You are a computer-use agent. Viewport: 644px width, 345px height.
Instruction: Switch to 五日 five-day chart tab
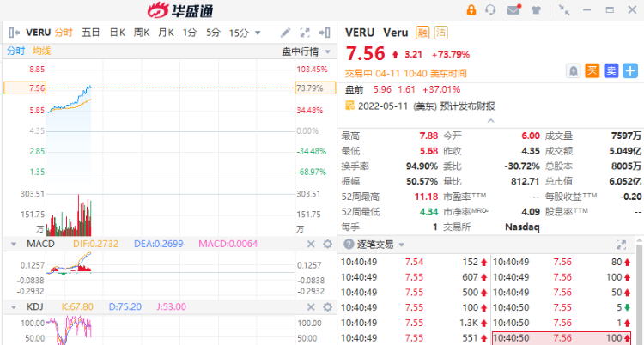pyautogui.click(x=90, y=33)
